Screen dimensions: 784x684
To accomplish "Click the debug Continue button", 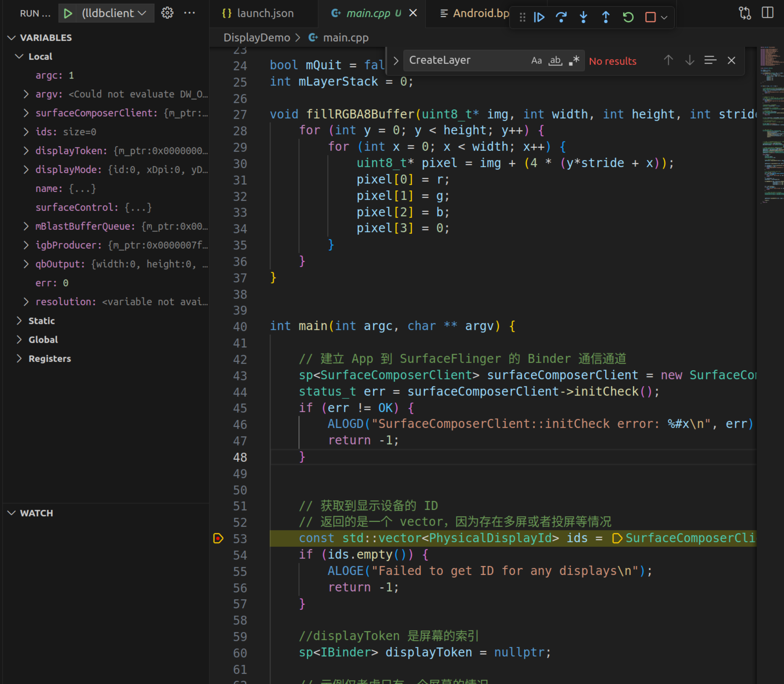I will coord(539,17).
